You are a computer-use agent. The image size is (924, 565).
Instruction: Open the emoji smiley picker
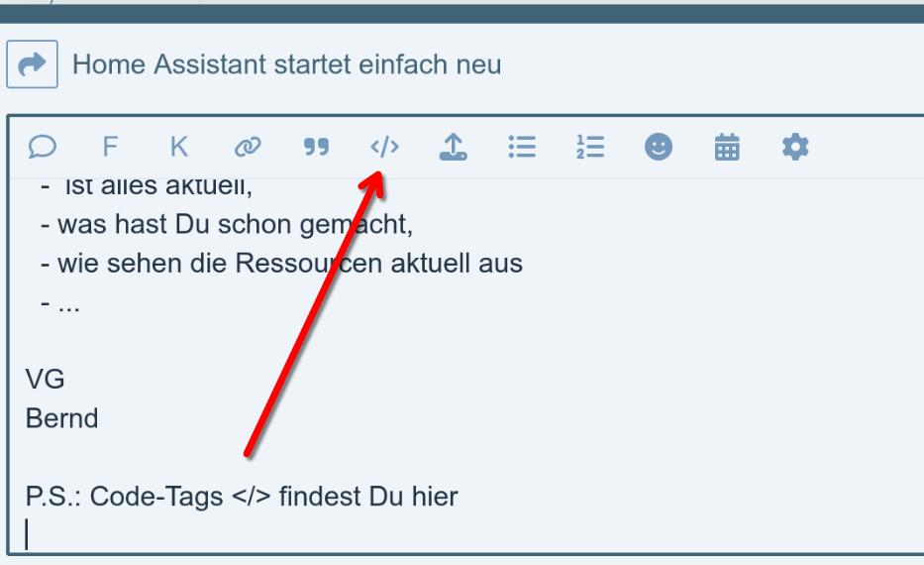[x=659, y=147]
